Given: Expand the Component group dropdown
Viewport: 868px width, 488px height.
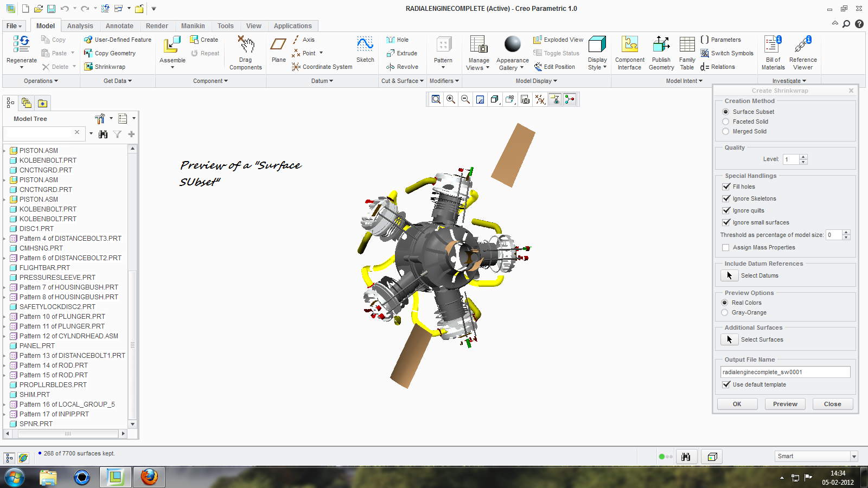Looking at the screenshot, I should 210,81.
